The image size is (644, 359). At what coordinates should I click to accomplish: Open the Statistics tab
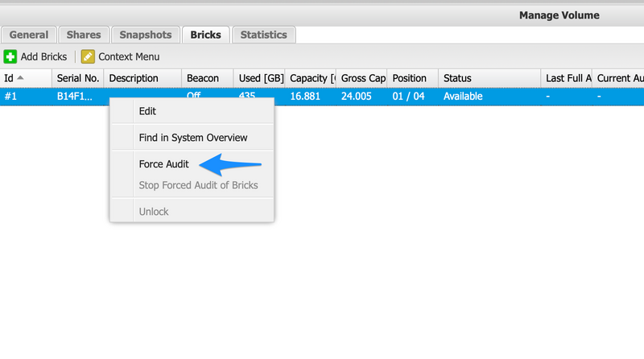[x=263, y=35]
